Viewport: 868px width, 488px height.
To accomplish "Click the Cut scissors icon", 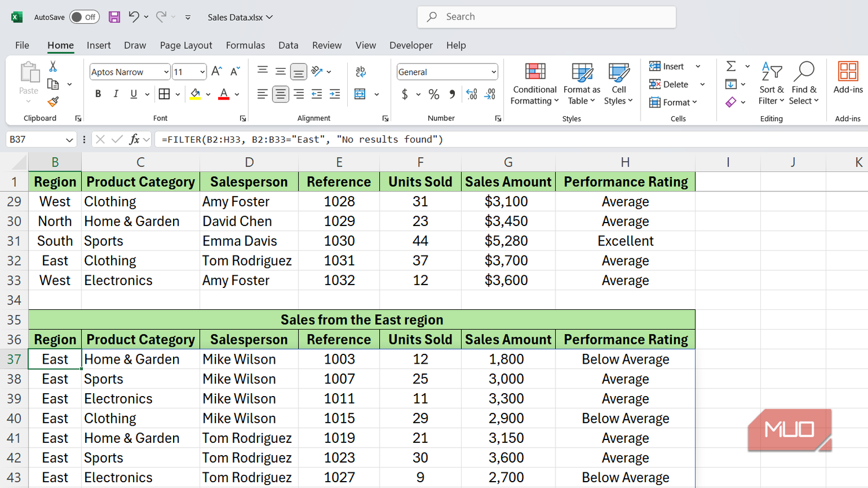I will (x=53, y=66).
